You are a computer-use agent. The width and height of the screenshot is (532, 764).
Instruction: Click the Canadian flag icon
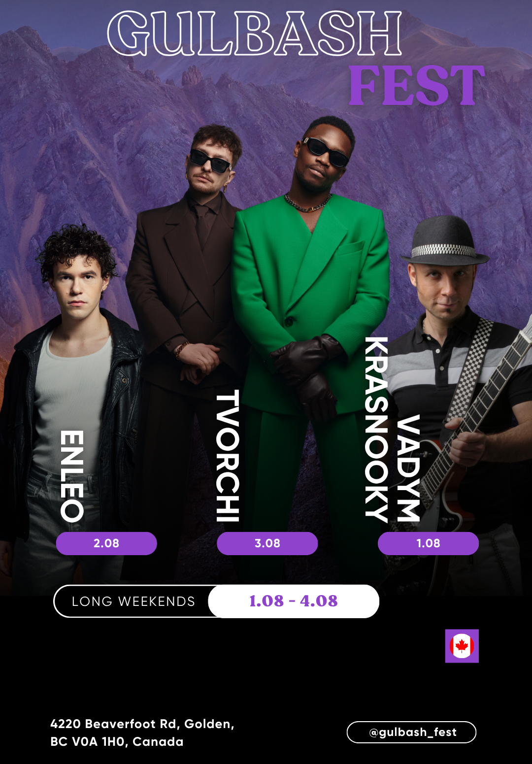tap(462, 646)
